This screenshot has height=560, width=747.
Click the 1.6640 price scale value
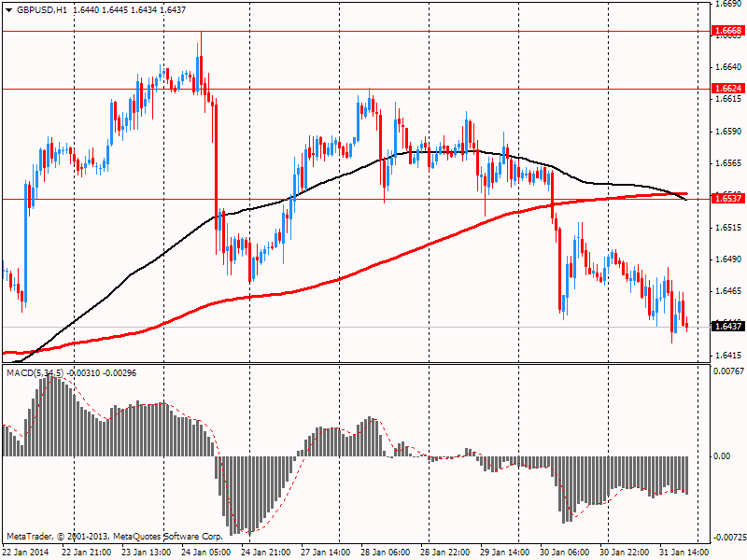[x=729, y=67]
